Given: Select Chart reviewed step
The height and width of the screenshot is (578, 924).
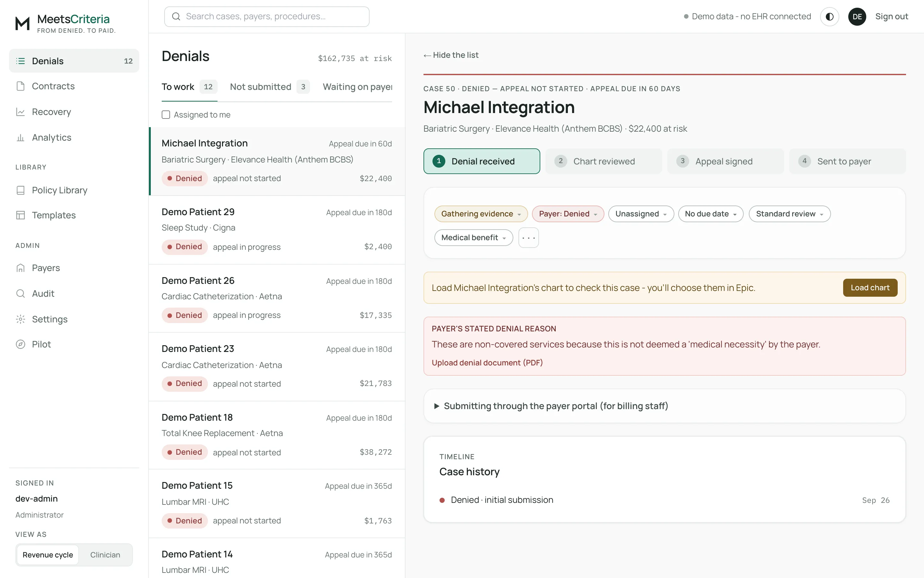Looking at the screenshot, I should pyautogui.click(x=604, y=161).
